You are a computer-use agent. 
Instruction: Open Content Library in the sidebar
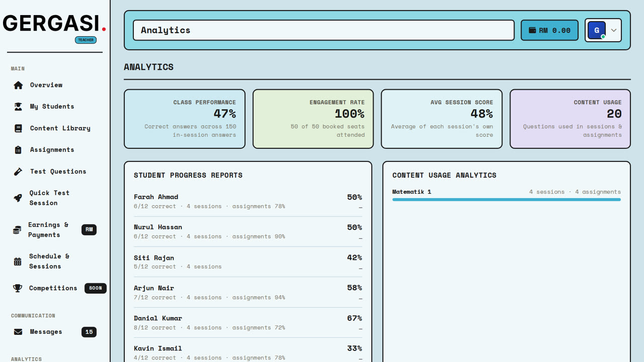click(x=55, y=128)
